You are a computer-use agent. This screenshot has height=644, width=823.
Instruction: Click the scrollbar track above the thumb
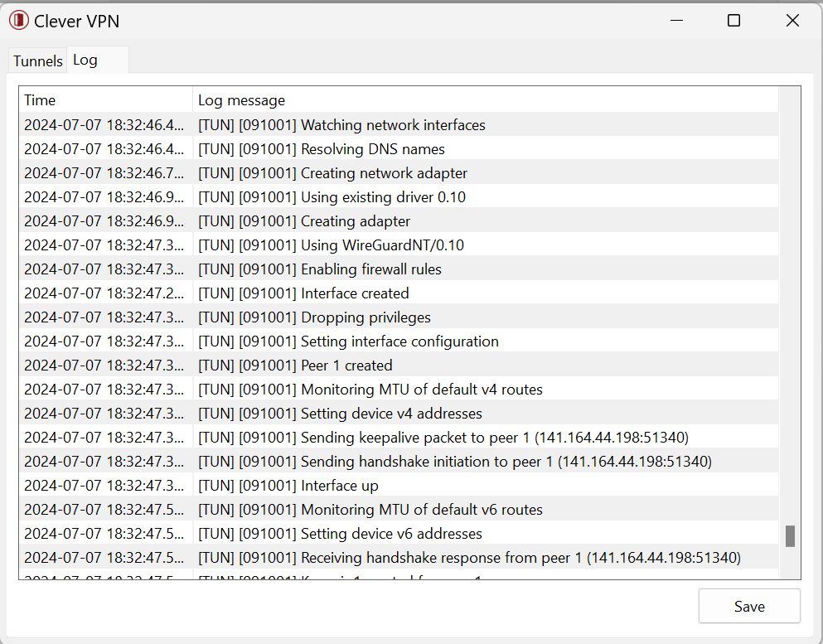point(790,306)
